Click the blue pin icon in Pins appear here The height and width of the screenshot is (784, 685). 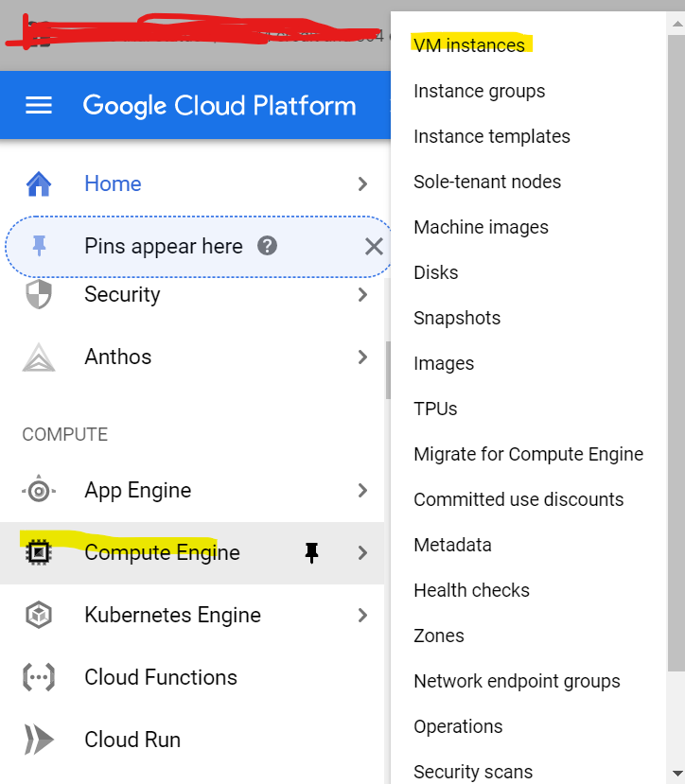(39, 246)
